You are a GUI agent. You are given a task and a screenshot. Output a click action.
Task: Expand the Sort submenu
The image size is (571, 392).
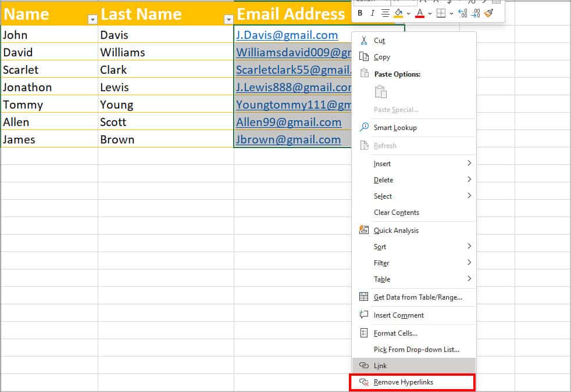[379, 246]
